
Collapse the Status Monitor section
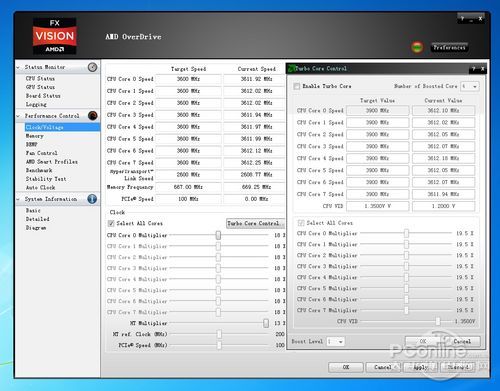(18, 67)
